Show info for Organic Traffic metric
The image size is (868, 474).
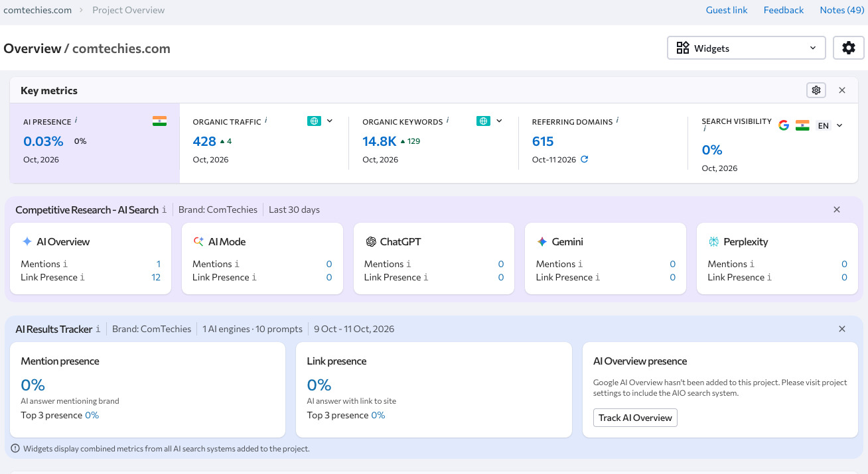(x=266, y=121)
